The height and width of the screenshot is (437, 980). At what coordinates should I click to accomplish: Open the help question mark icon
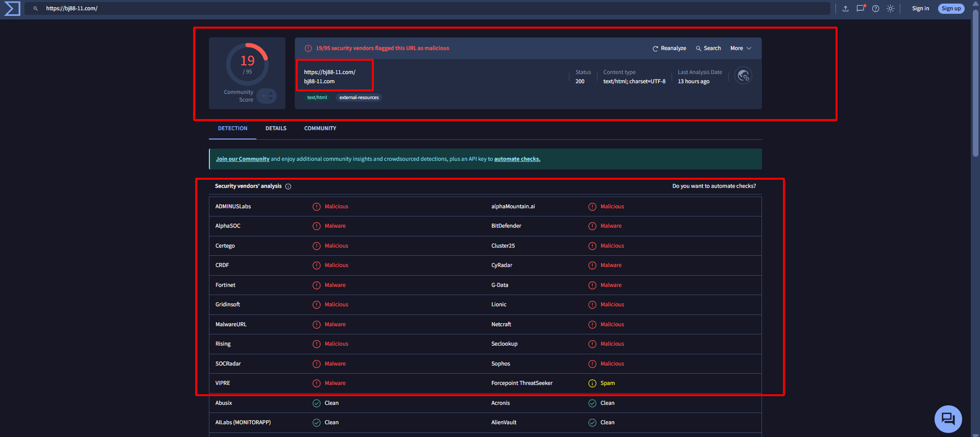[x=876, y=9]
